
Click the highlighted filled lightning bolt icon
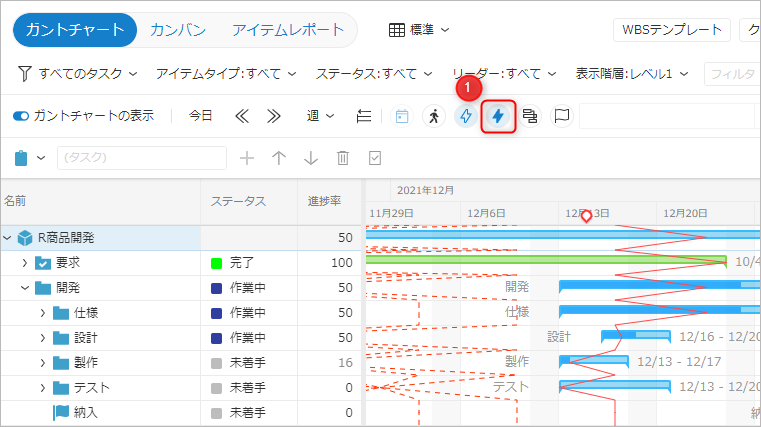[x=498, y=116]
